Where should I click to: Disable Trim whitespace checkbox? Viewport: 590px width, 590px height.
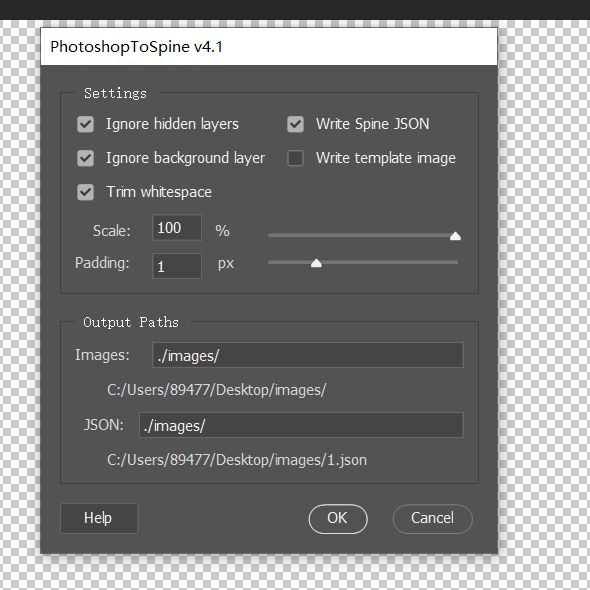click(x=85, y=192)
